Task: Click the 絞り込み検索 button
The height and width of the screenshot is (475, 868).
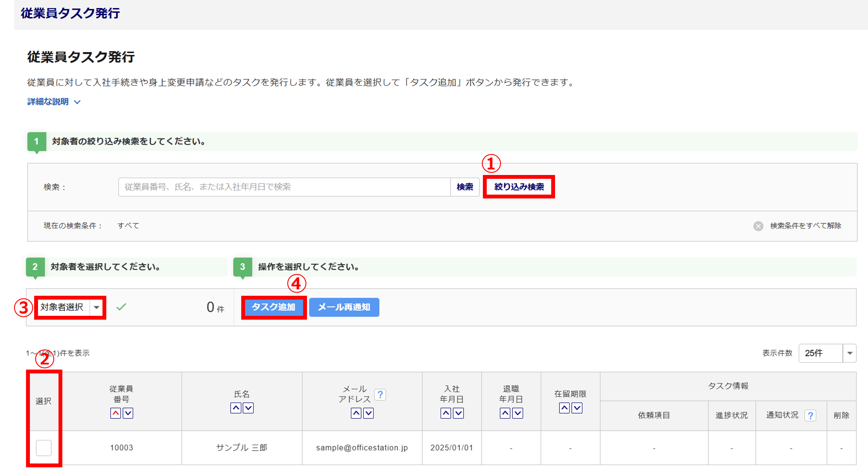Action: (x=519, y=187)
